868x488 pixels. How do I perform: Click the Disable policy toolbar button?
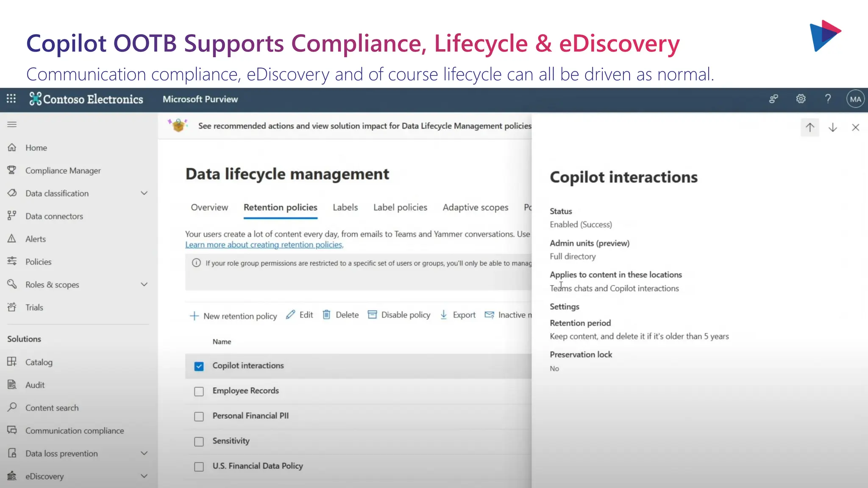click(x=399, y=315)
